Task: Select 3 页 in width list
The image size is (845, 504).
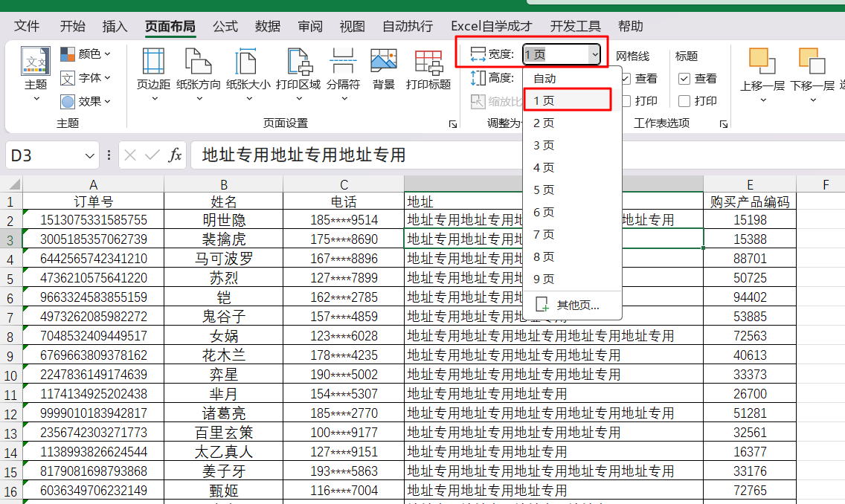Action: (572, 146)
